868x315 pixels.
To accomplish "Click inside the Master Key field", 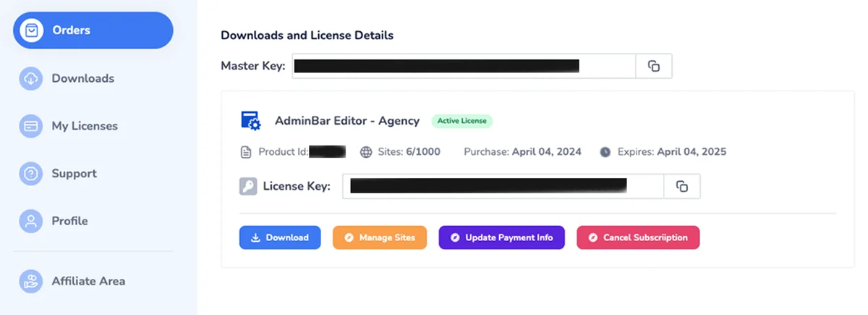I will (464, 66).
